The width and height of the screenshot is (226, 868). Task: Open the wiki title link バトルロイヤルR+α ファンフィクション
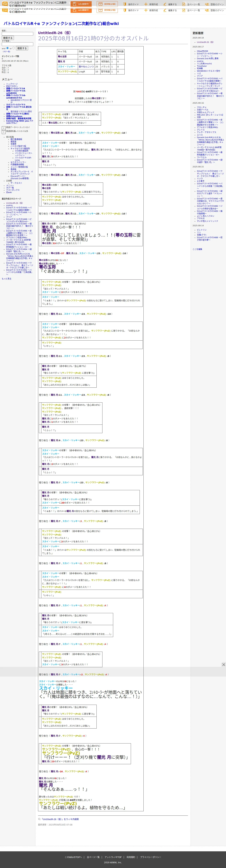tap(61, 24)
